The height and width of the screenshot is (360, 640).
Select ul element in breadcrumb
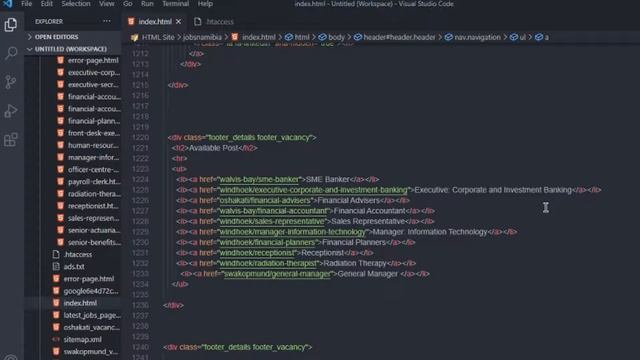click(522, 37)
